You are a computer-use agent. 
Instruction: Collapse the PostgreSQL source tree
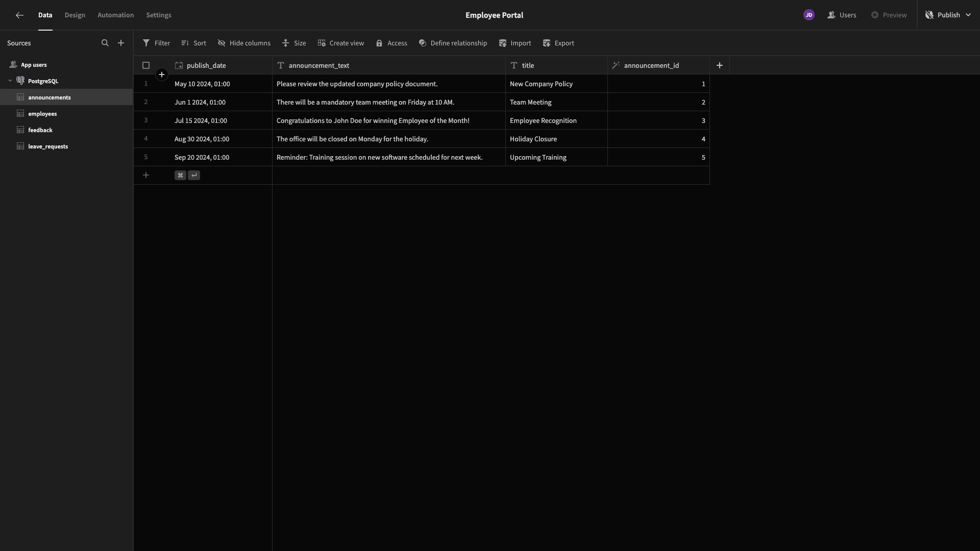click(x=10, y=81)
